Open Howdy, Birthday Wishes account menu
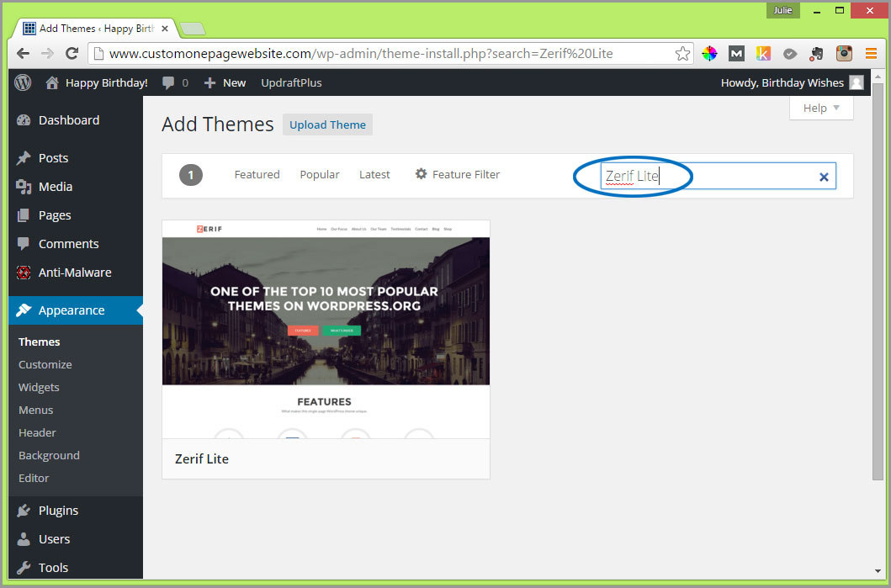The image size is (891, 588). [x=792, y=83]
